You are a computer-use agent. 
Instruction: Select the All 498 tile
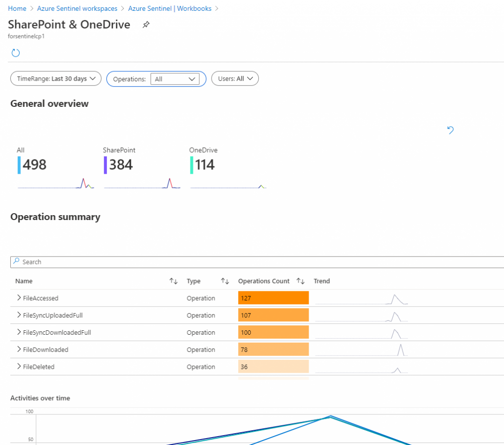coord(55,168)
